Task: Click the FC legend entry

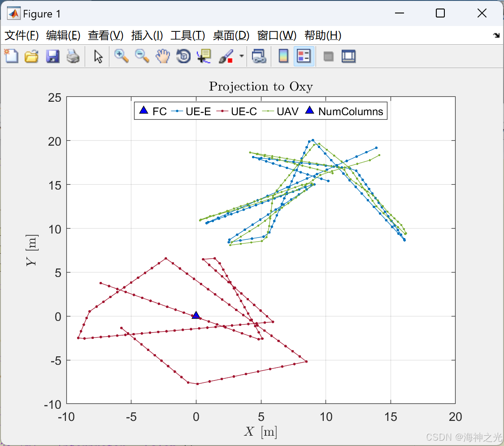Action: coord(153,111)
